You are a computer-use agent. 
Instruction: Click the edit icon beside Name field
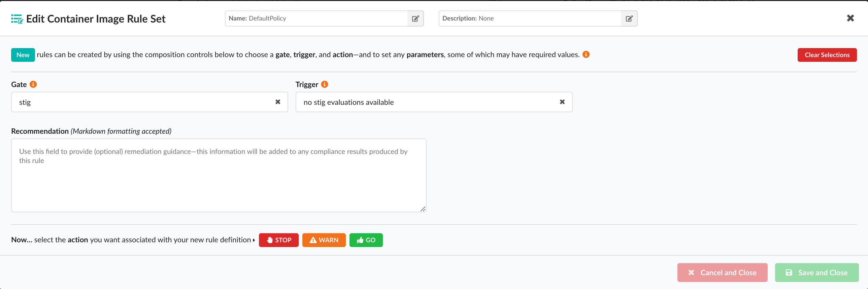pos(415,18)
